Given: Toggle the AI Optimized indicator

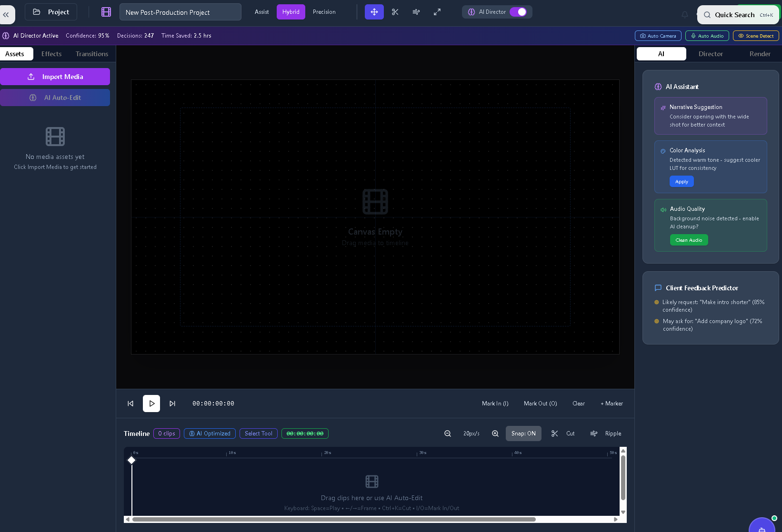Looking at the screenshot, I should pos(210,433).
